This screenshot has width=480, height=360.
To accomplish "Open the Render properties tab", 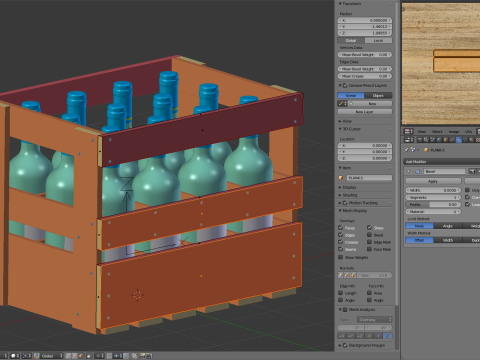I will click(x=420, y=140).
